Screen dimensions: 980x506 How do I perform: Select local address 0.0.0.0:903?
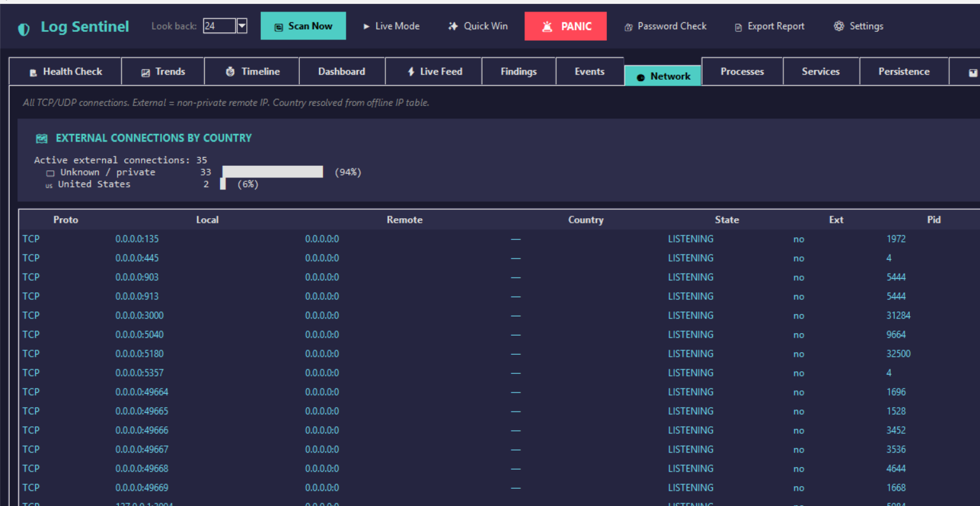pos(137,277)
